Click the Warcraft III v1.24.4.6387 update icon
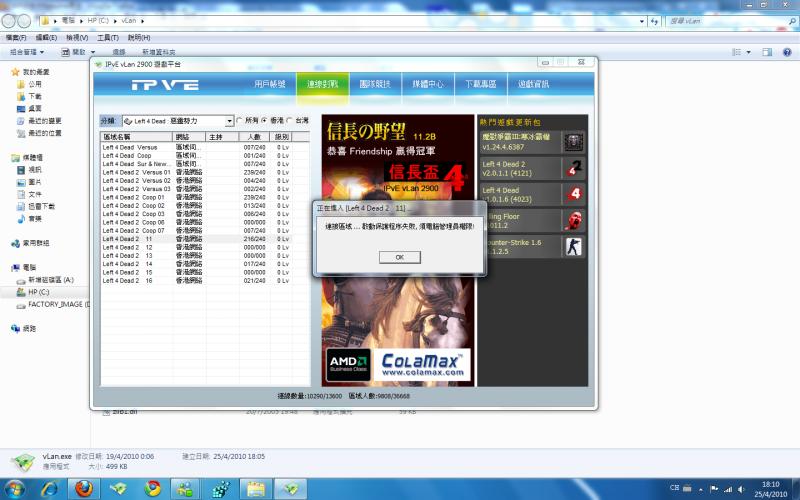The height and width of the screenshot is (500, 800). (573, 142)
